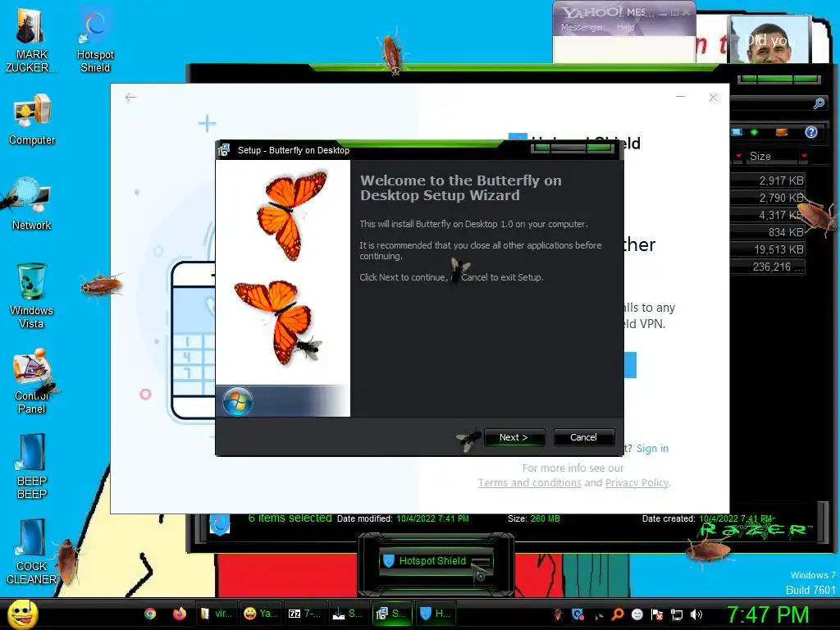Open the Control Panel desktop icon
Image resolution: width=840 pixels, height=630 pixels.
coord(32,381)
